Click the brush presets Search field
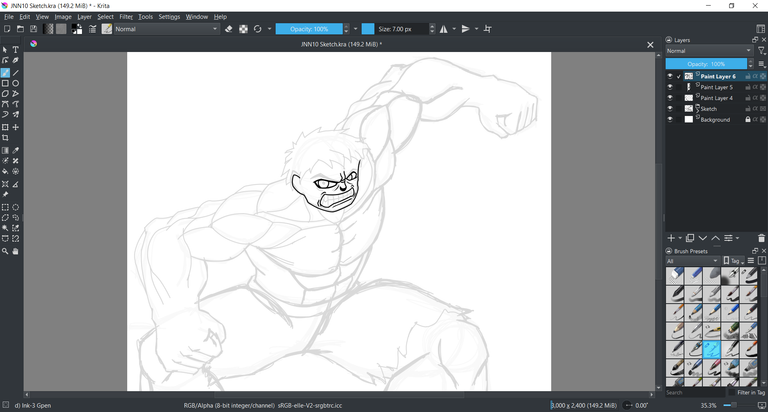This screenshot has height=412, width=768. [x=695, y=392]
